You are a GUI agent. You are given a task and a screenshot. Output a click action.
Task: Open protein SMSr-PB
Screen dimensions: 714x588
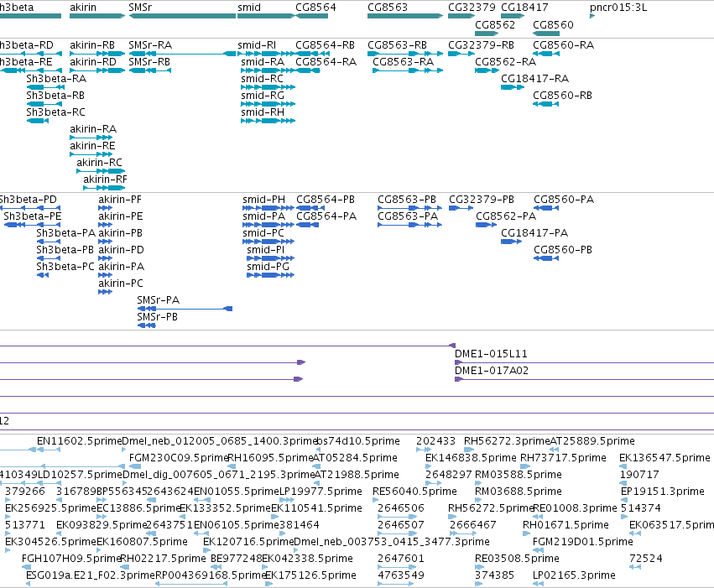tap(157, 317)
